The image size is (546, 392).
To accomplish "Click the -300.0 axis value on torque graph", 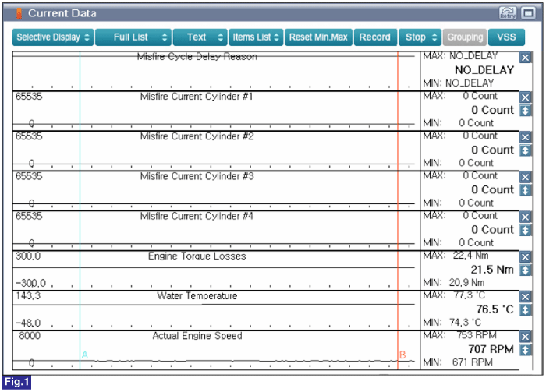I will [30, 283].
